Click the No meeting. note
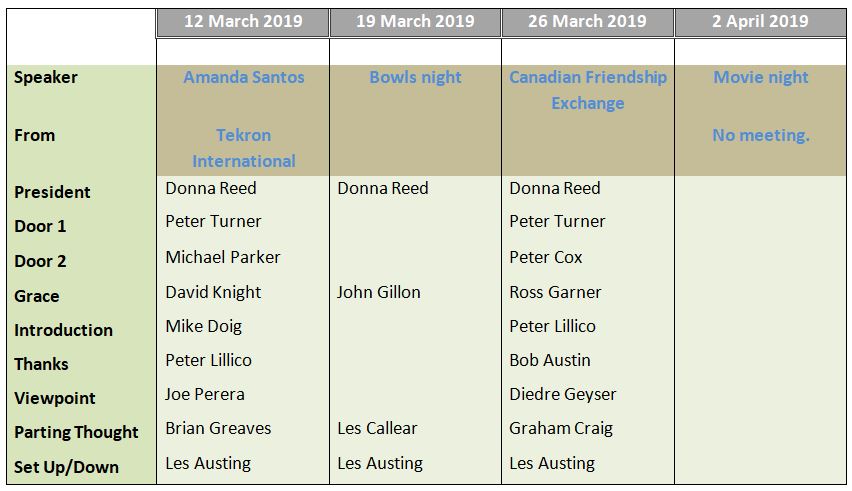This screenshot has width=852, height=491. pos(761,135)
